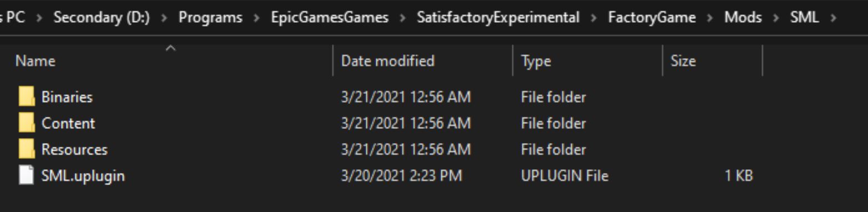Navigate to FactoryGame breadcrumb

click(x=652, y=18)
